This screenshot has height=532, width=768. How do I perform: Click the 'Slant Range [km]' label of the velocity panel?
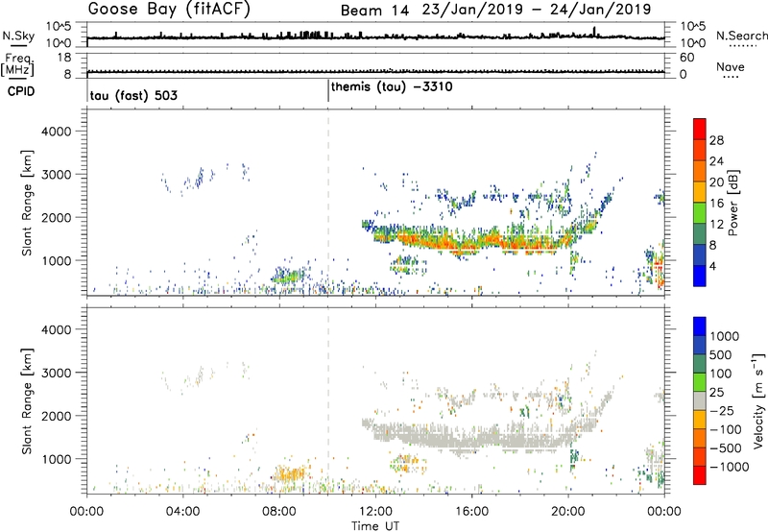(x=27, y=401)
